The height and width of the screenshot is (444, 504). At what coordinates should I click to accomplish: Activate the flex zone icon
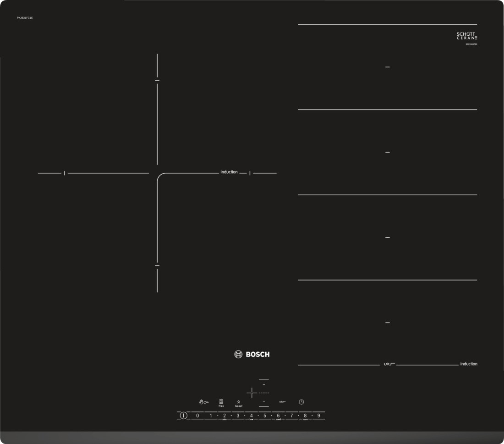pyautogui.click(x=221, y=402)
